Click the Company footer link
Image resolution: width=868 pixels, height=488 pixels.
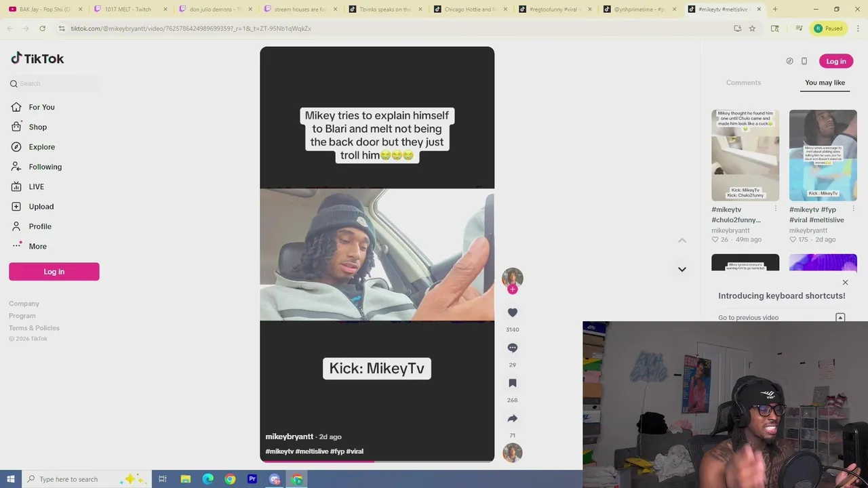24,304
